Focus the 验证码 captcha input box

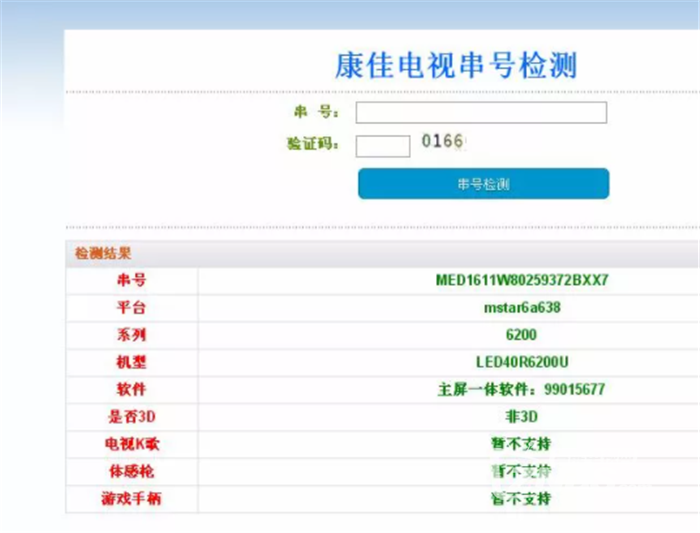[383, 146]
